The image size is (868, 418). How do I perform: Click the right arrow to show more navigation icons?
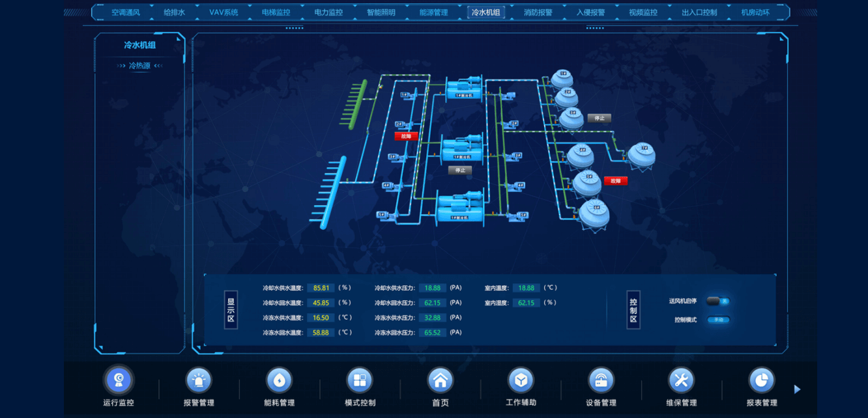(797, 389)
